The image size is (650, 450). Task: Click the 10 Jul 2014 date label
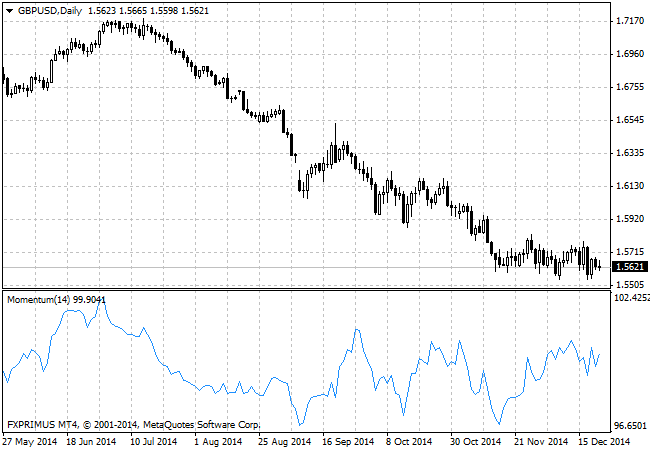tap(152, 441)
